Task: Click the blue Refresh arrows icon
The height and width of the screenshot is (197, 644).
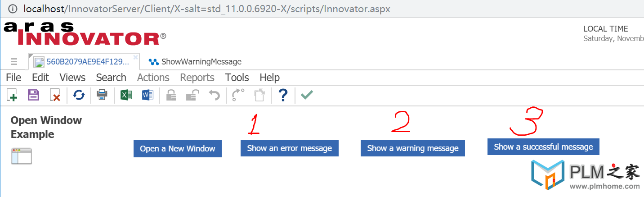Action: point(79,95)
